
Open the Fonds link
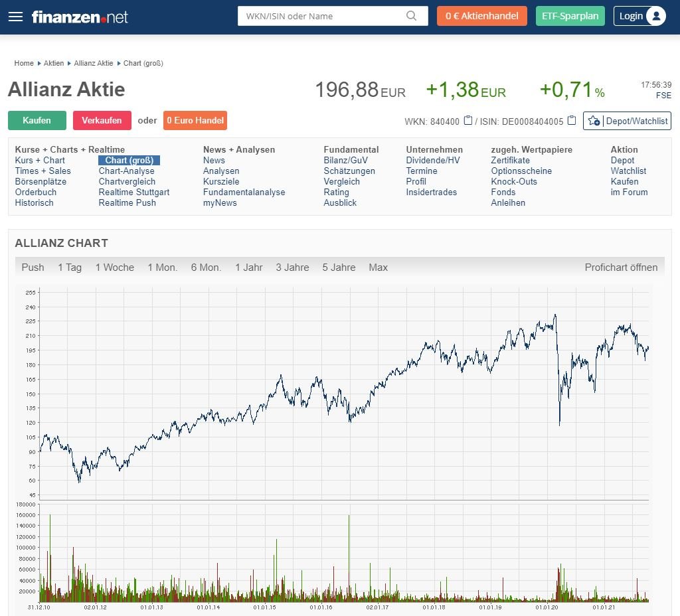click(x=503, y=192)
